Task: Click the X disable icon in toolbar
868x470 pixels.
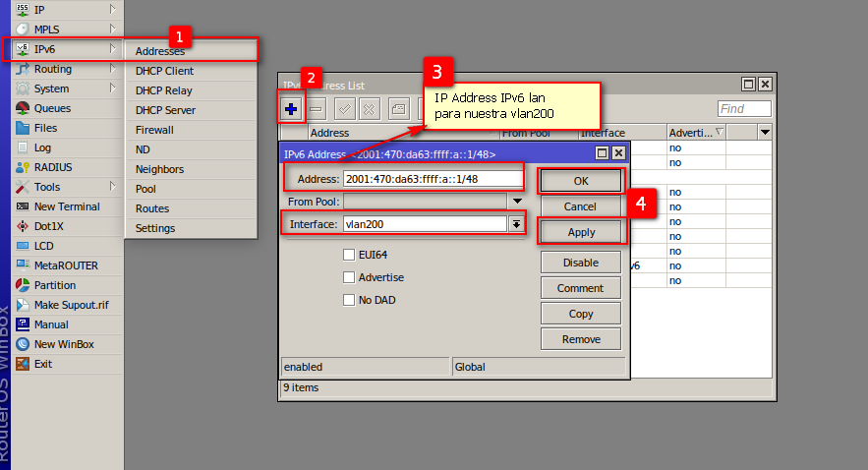Action: click(x=370, y=108)
